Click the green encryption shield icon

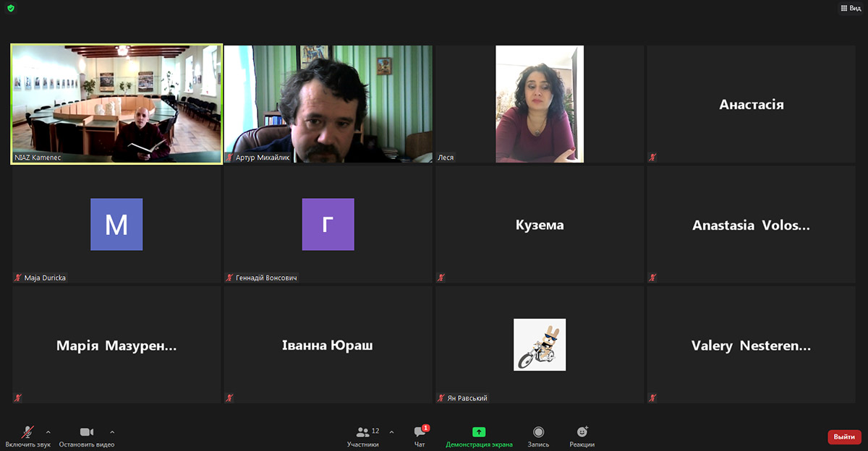pyautogui.click(x=10, y=8)
